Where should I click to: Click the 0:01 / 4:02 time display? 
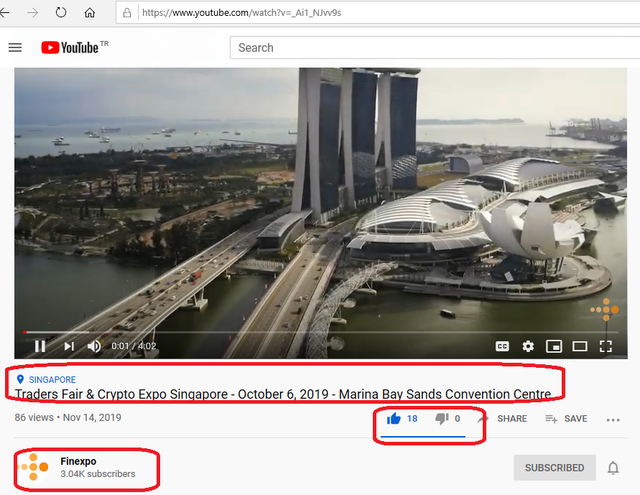coord(134,346)
